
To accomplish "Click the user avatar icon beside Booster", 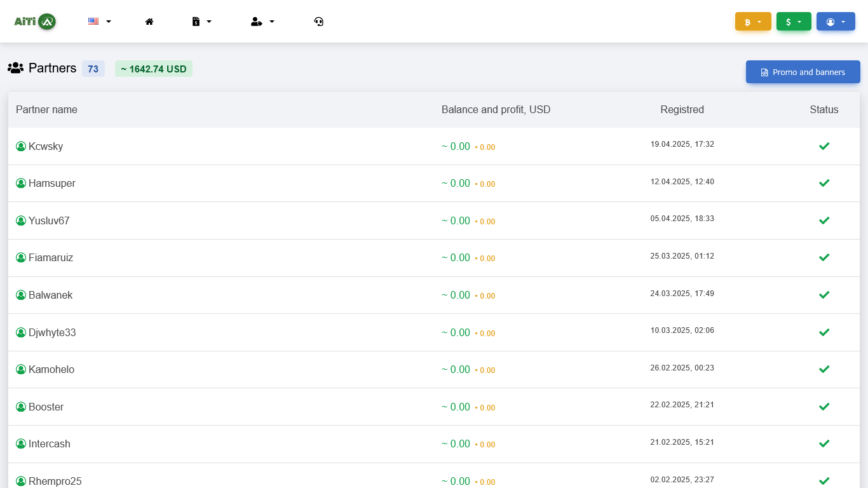I will (21, 407).
